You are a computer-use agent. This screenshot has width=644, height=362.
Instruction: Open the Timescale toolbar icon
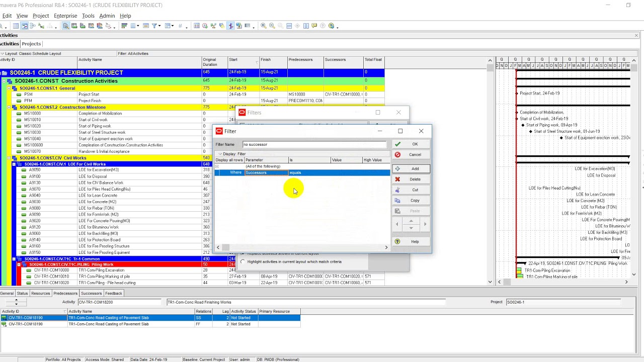coord(146,26)
